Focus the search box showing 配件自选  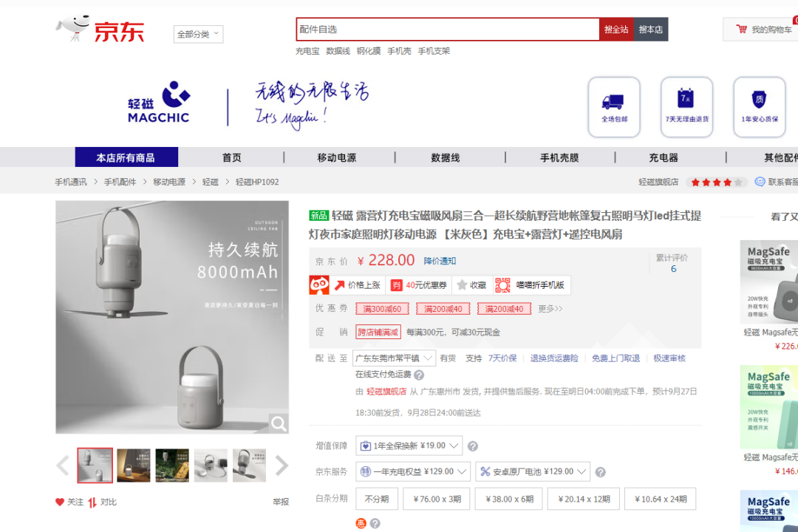447,30
